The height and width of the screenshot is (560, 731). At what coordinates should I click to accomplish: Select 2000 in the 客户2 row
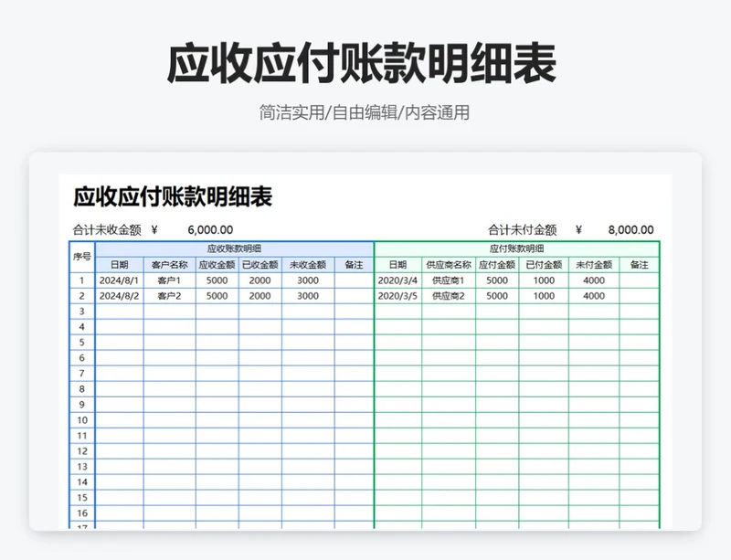click(260, 296)
